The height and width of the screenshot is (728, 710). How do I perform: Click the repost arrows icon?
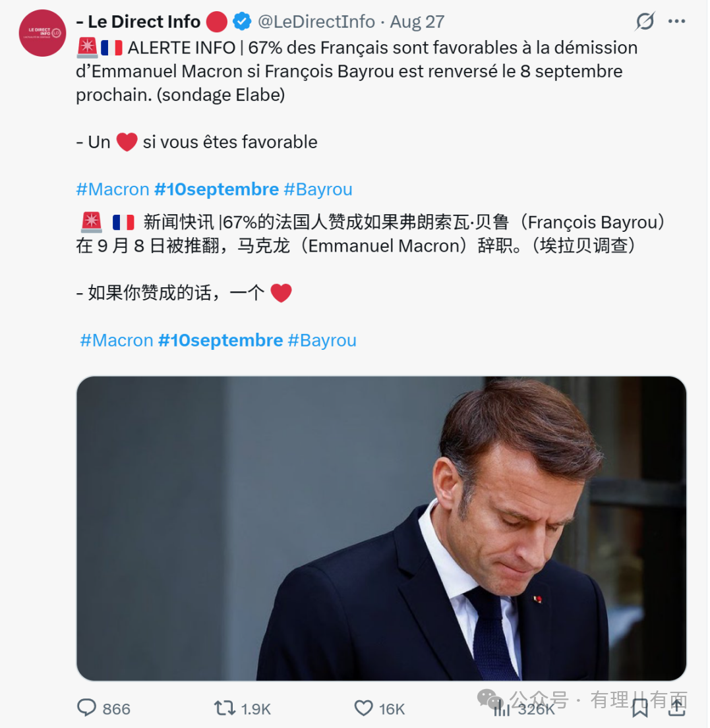225,708
